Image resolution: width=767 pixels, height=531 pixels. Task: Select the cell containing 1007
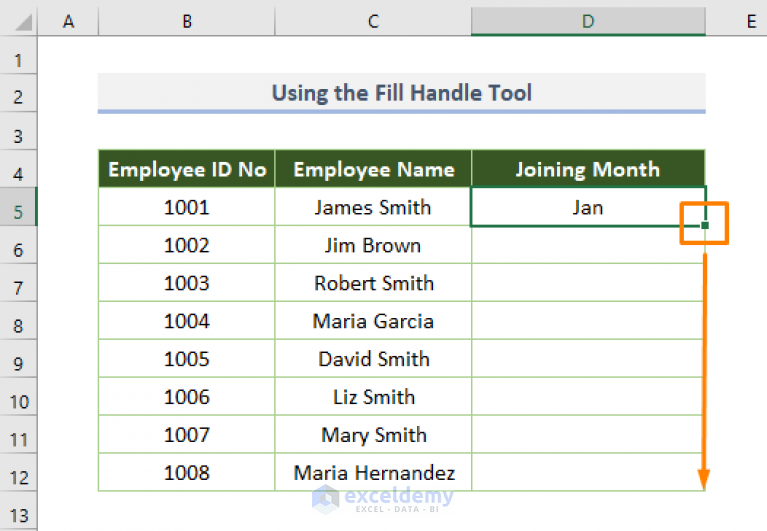click(x=187, y=434)
